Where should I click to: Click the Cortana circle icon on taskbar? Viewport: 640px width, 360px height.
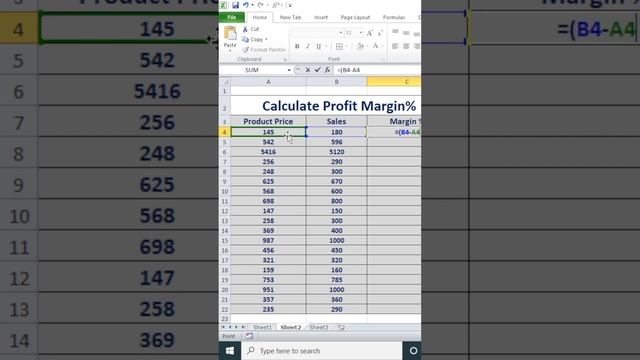tap(413, 351)
